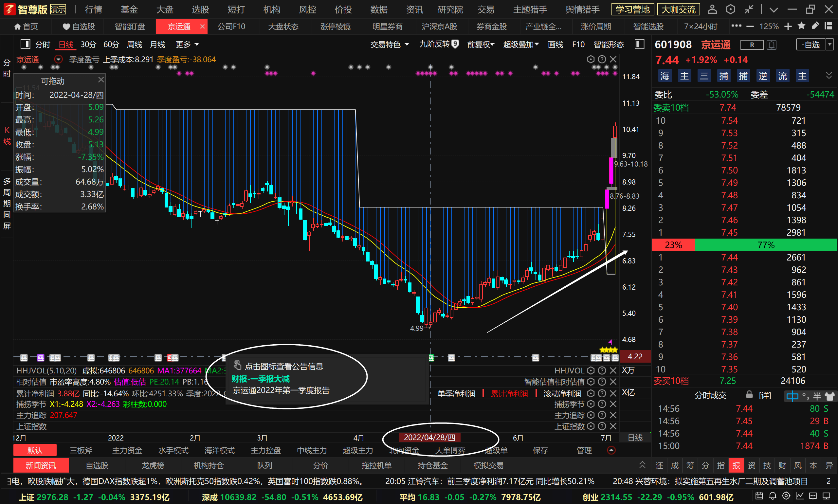Click the -自选 remove favorite button
The width and height of the screenshot is (838, 504).
point(811,45)
